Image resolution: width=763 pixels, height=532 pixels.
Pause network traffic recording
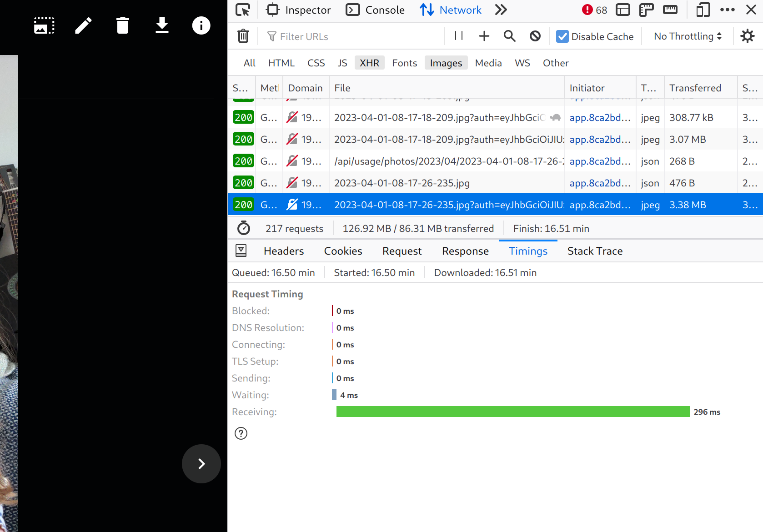pyautogui.click(x=458, y=36)
